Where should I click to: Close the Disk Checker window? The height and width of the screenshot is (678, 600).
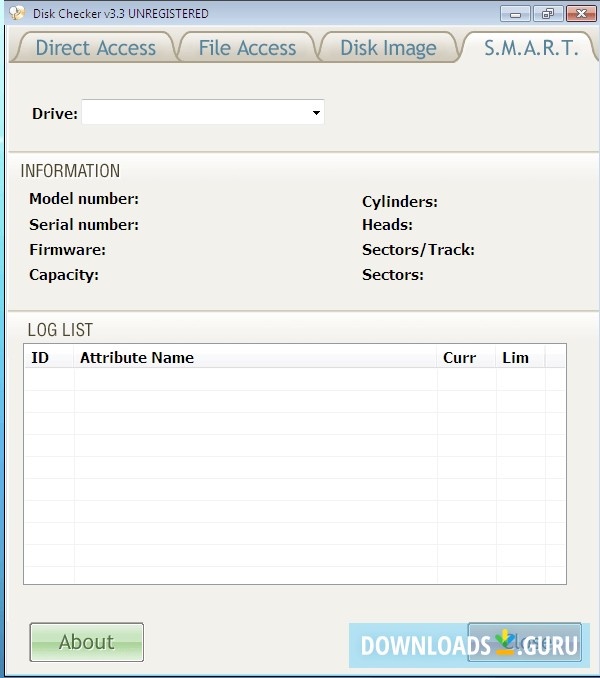click(x=581, y=14)
